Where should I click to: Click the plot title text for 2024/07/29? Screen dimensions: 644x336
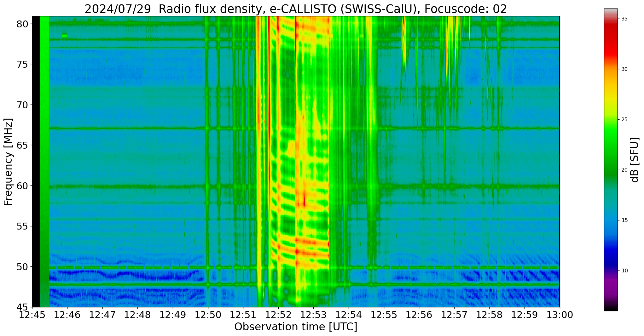click(x=296, y=9)
